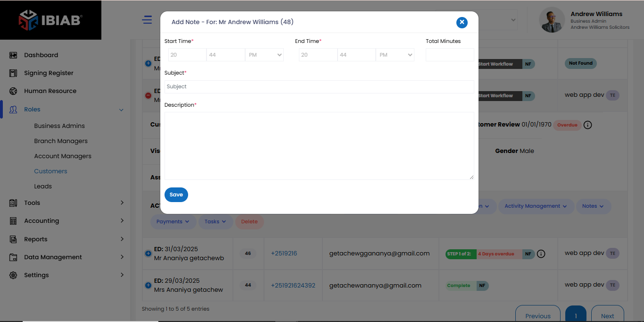Click the End Time minutes field

[356, 55]
